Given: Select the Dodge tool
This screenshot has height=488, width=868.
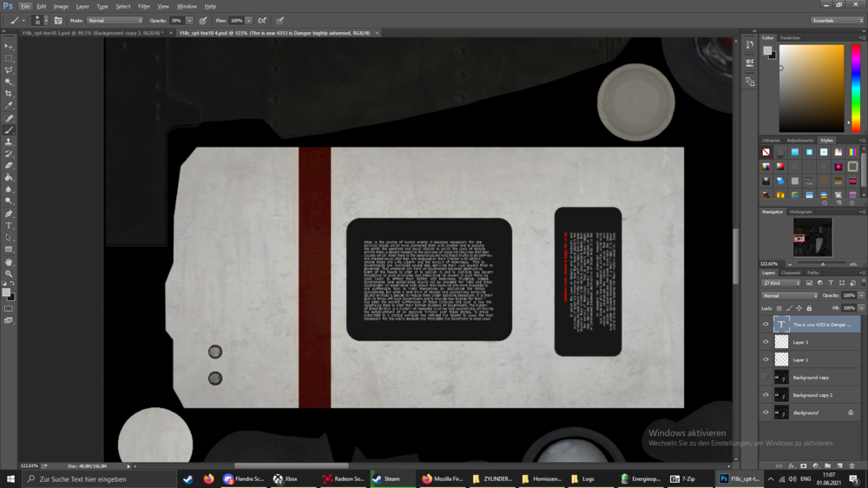Looking at the screenshot, I should (x=9, y=201).
